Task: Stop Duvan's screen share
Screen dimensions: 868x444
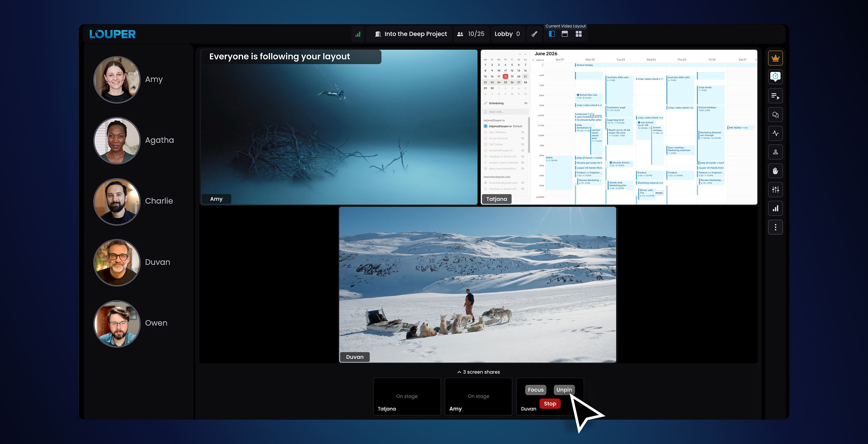Action: coord(550,403)
